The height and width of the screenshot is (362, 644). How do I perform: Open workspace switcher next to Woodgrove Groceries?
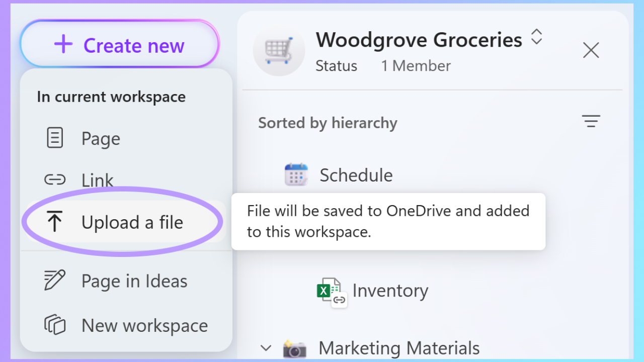536,37
